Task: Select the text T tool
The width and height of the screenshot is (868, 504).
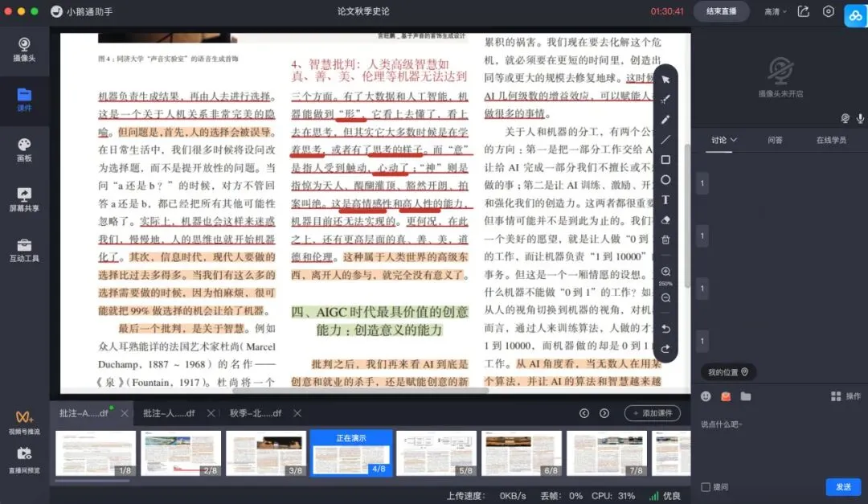Action: click(666, 200)
